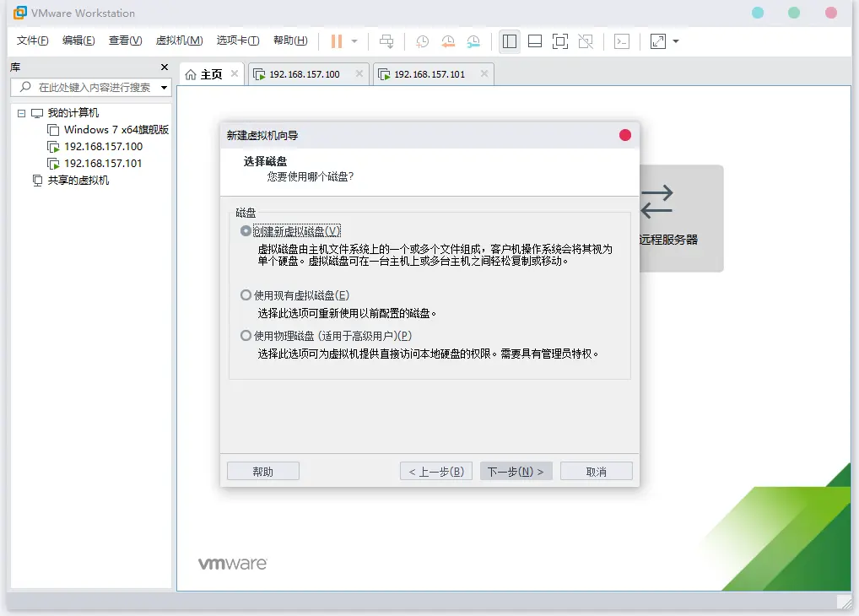Select 我的计算机 in the library tree
The image size is (859, 616).
point(73,113)
